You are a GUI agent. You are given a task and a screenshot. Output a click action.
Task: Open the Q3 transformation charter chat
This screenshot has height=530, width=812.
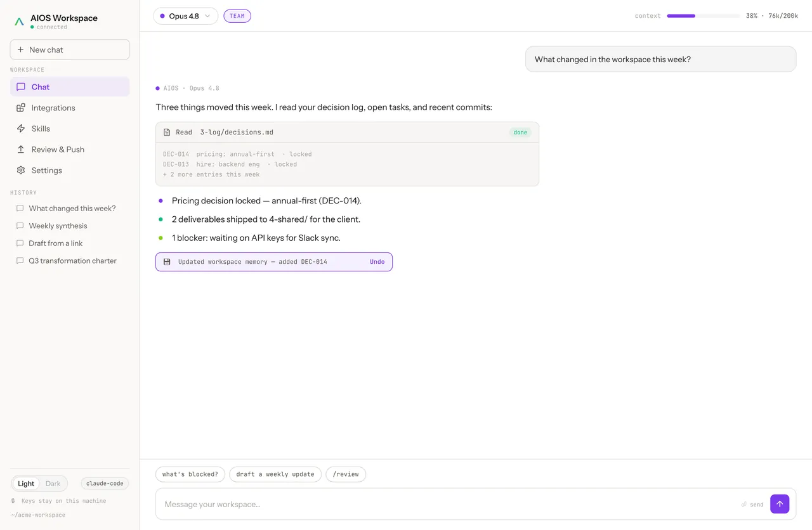[x=70, y=261]
